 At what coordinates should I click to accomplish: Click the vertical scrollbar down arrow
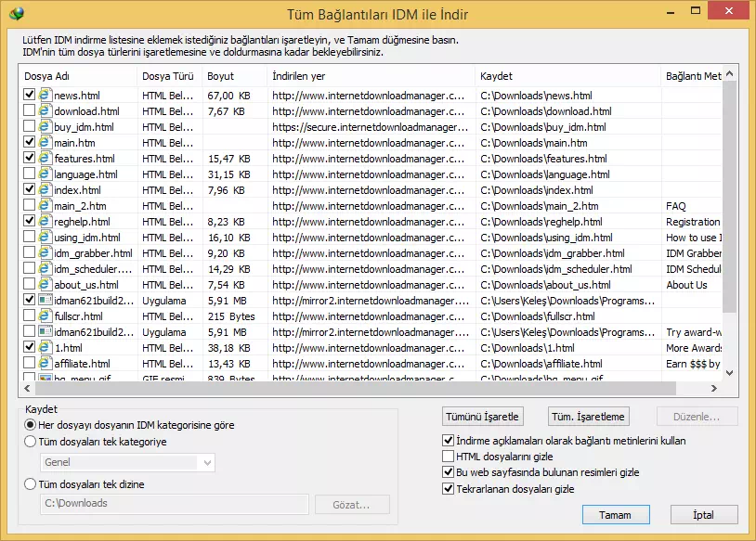click(x=729, y=372)
